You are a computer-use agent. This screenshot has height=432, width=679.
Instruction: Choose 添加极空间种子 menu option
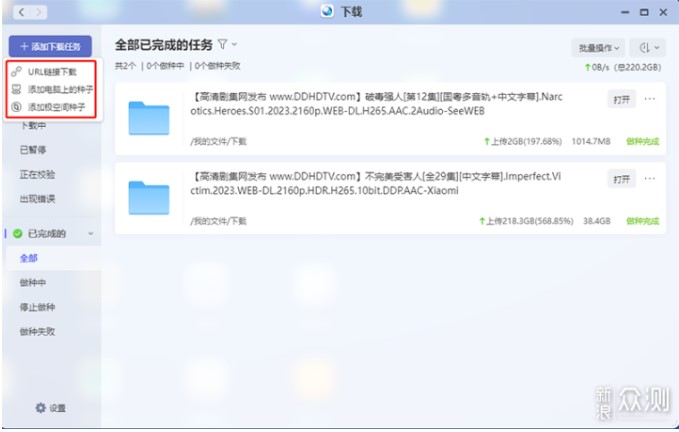56,106
